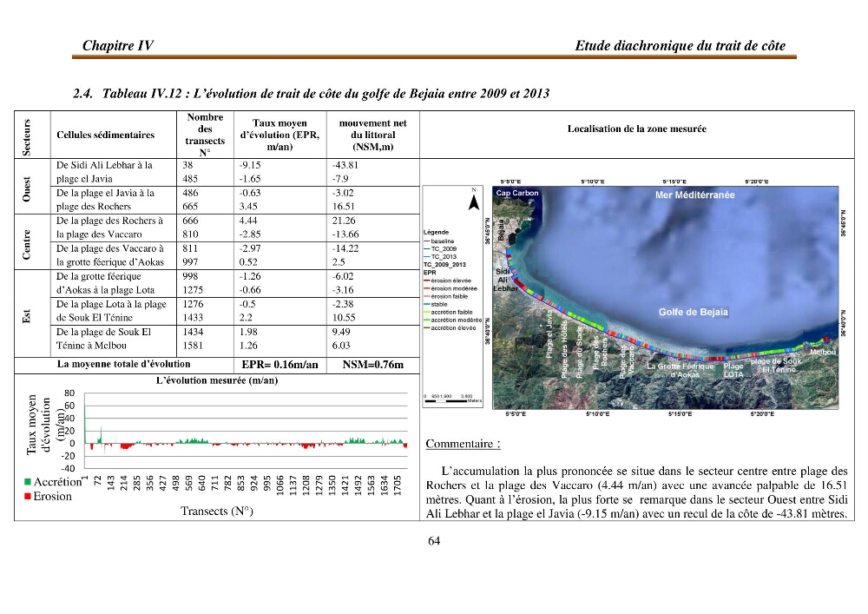868x614 pixels.
Task: Click the 'La Grotte Féerique d'Aokas' map label
Action: click(x=681, y=370)
